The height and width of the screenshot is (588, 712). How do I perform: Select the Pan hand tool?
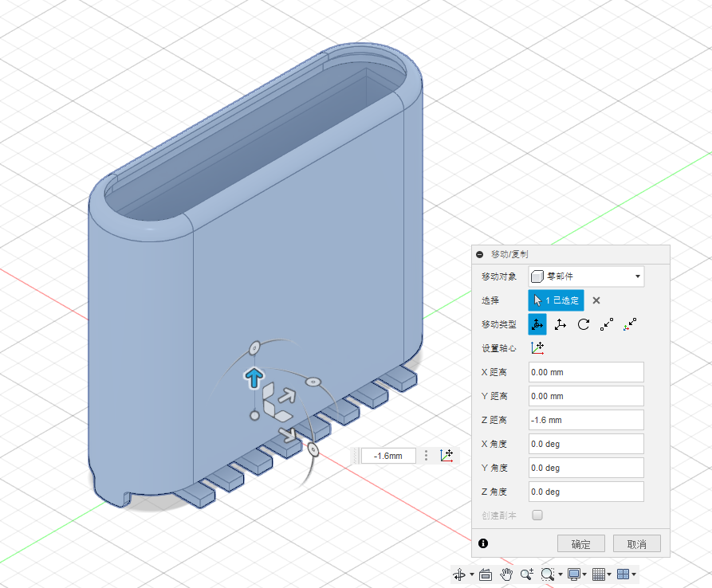pos(506,574)
